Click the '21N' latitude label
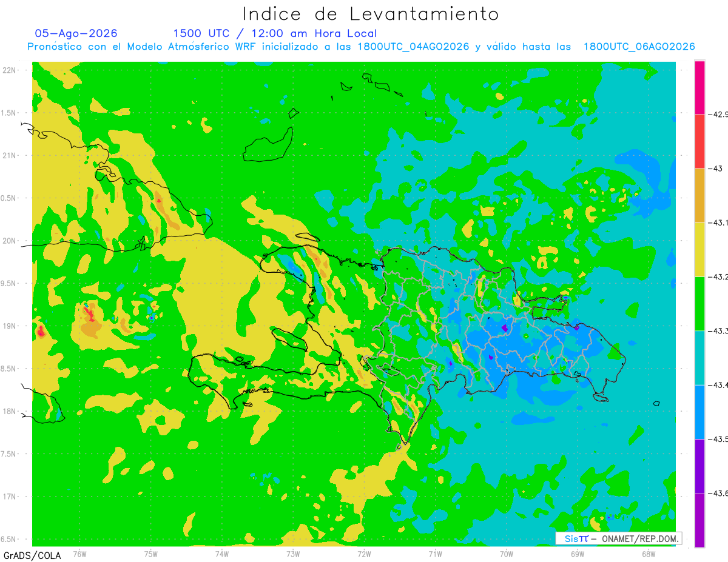Image resolution: width=728 pixels, height=562 pixels. pos(8,155)
